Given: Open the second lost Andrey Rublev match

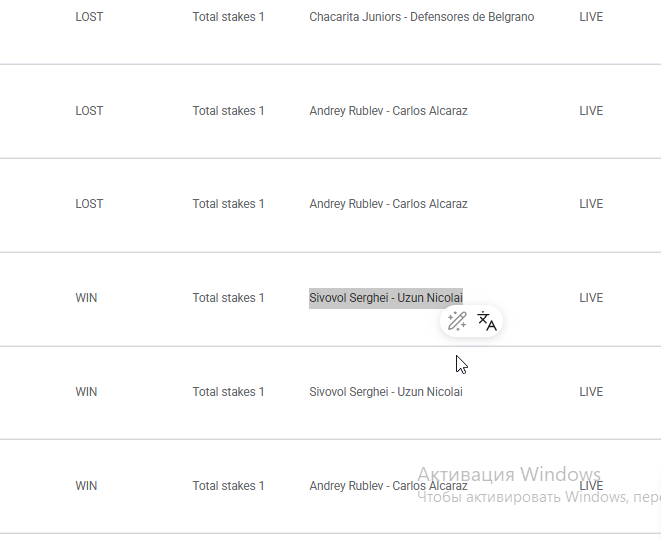Looking at the screenshot, I should point(388,204).
